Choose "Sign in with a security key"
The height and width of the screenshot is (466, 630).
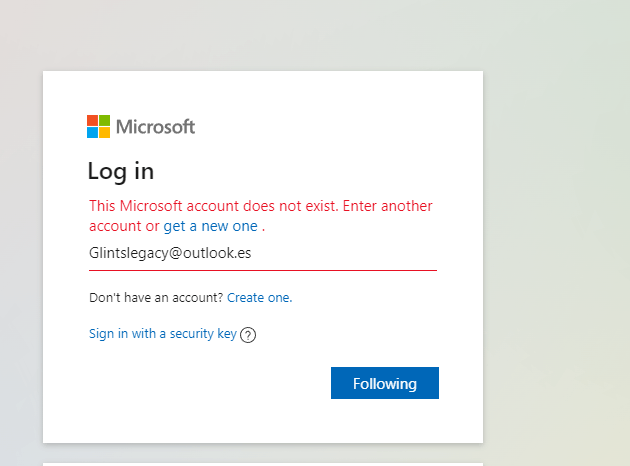click(x=162, y=334)
